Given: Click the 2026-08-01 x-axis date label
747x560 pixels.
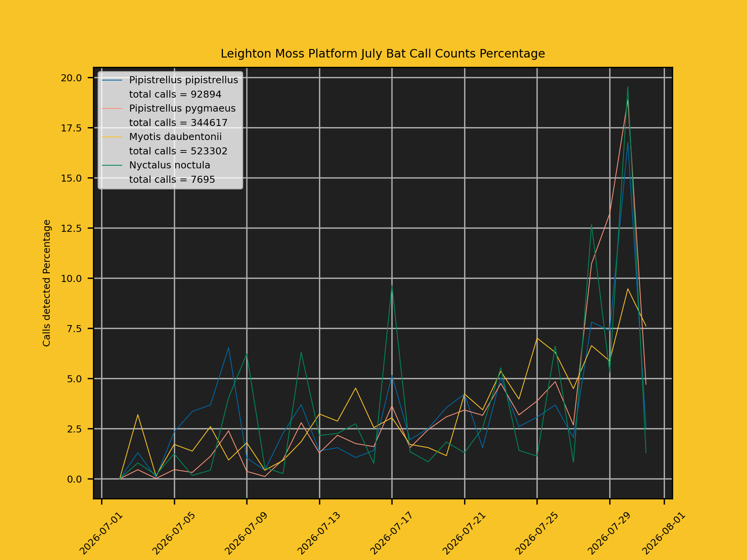Looking at the screenshot, I should [x=663, y=533].
